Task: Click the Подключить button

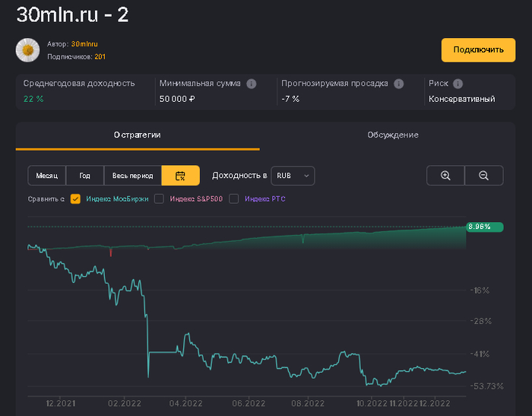Action: [x=478, y=50]
